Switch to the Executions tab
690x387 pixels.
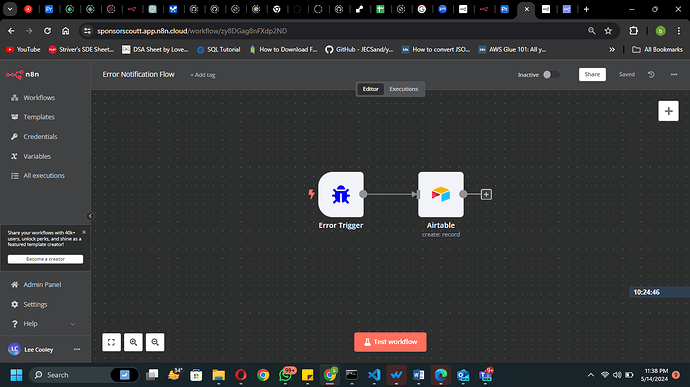tap(404, 89)
